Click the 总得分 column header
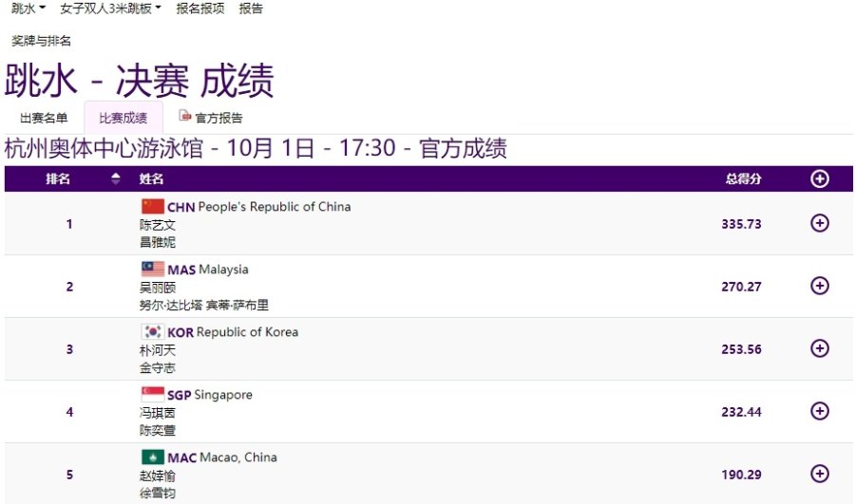Image resolution: width=855 pixels, height=504 pixels. coord(743,178)
